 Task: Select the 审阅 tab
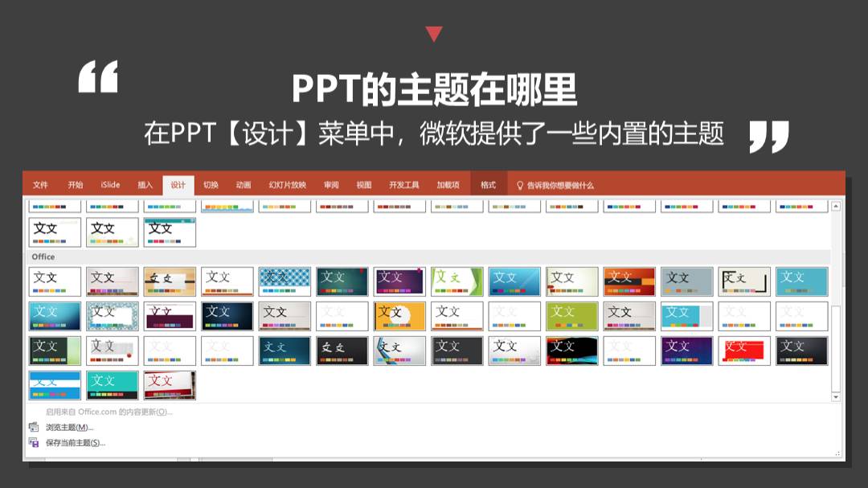coord(331,185)
